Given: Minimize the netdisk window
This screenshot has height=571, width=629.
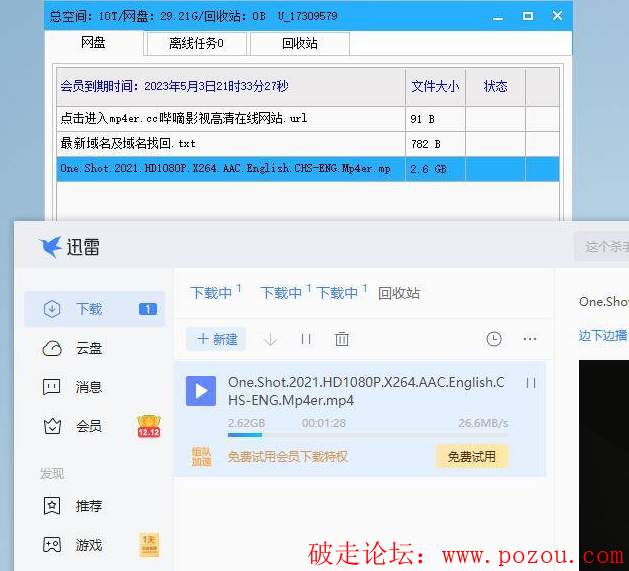Looking at the screenshot, I should (x=498, y=16).
